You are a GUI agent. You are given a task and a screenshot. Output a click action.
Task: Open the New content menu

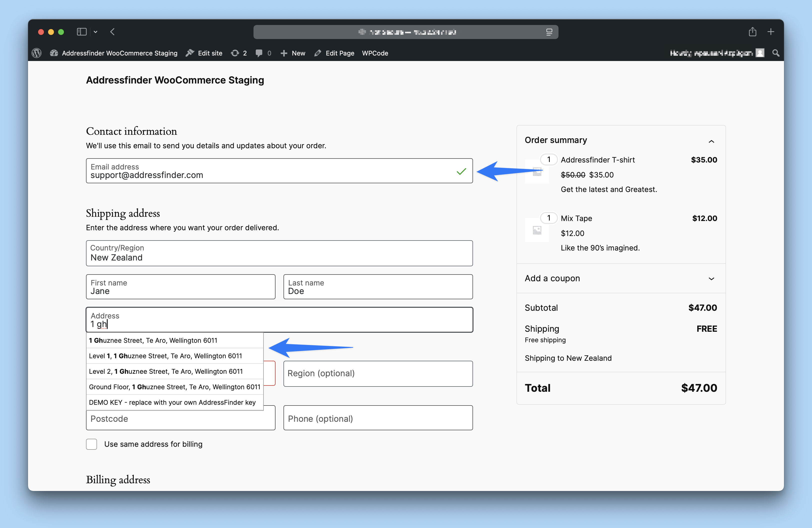pos(293,53)
